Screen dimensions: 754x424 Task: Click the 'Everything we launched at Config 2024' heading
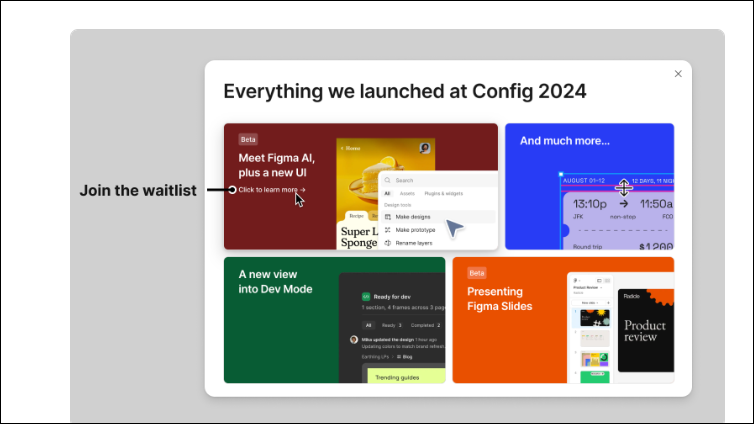pyautogui.click(x=405, y=91)
